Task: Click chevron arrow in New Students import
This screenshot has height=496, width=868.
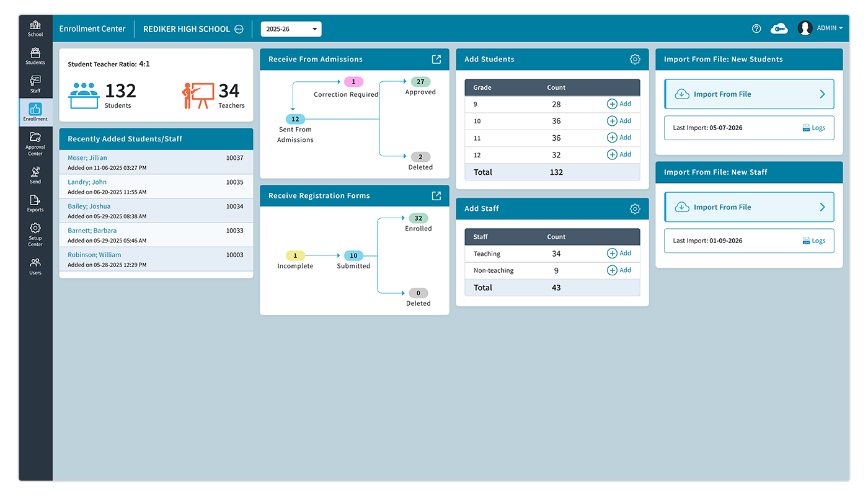Action: (822, 94)
